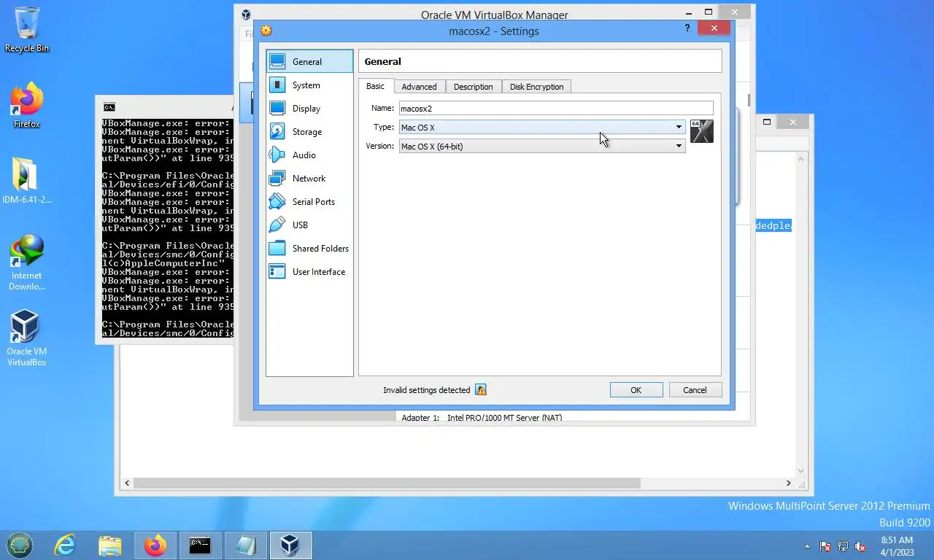Select the Firefox desktop shortcut
Image resolution: width=934 pixels, height=560 pixels.
point(27,106)
